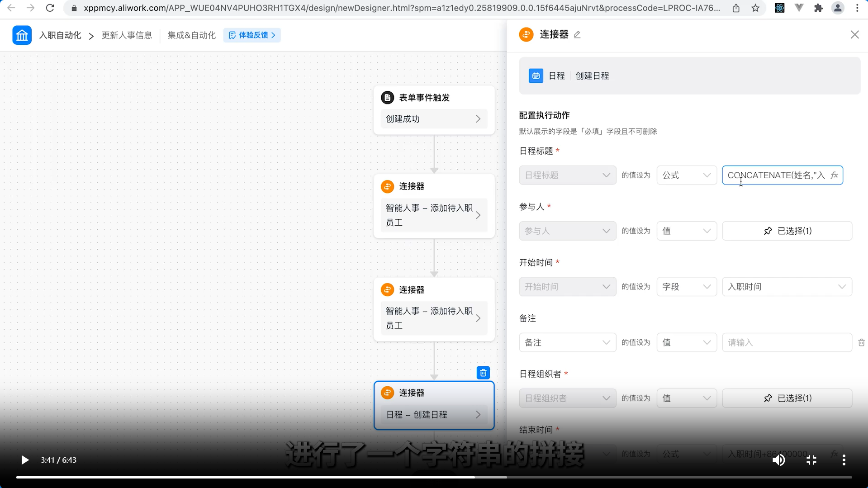Open 日程 – 创建日程 node row
Viewport: 868px width, 488px height.
click(x=434, y=415)
